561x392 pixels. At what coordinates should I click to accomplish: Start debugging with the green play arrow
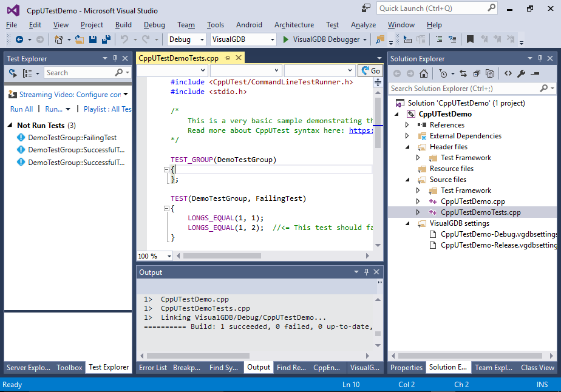pos(287,39)
